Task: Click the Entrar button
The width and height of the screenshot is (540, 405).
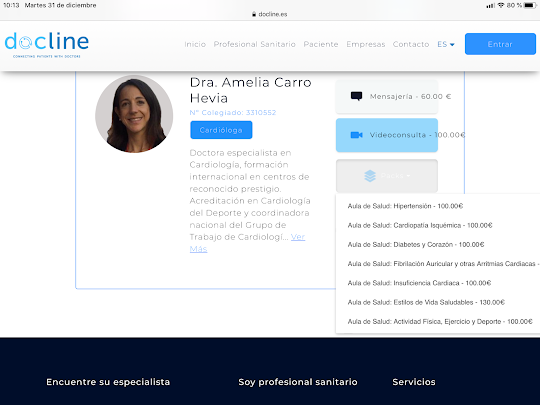Action: (x=500, y=44)
